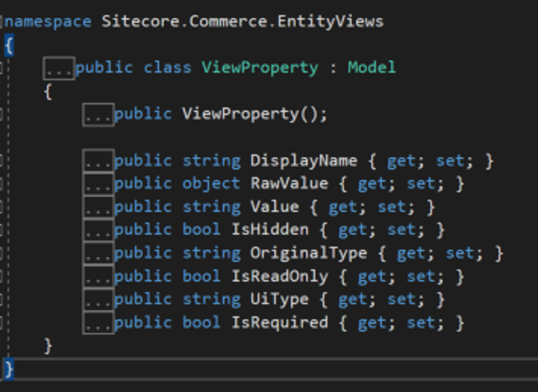The width and height of the screenshot is (538, 392).
Task: Click the OriginalType property name
Action: pyautogui.click(x=309, y=254)
